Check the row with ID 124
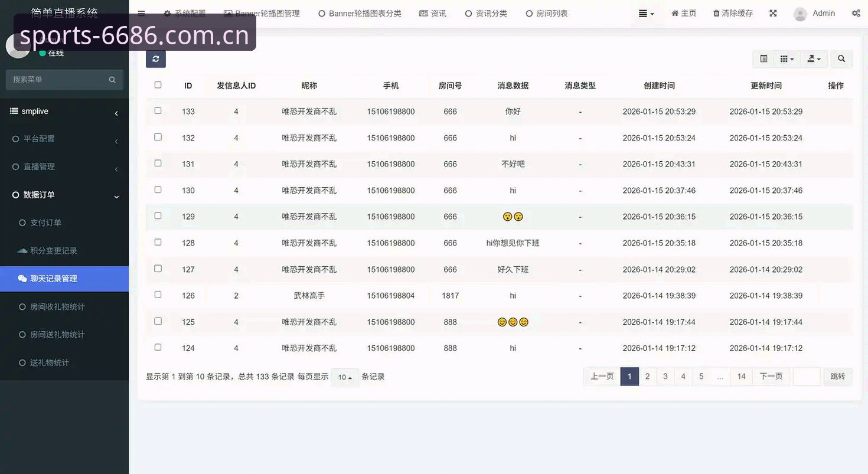The height and width of the screenshot is (474, 868). pos(158,347)
